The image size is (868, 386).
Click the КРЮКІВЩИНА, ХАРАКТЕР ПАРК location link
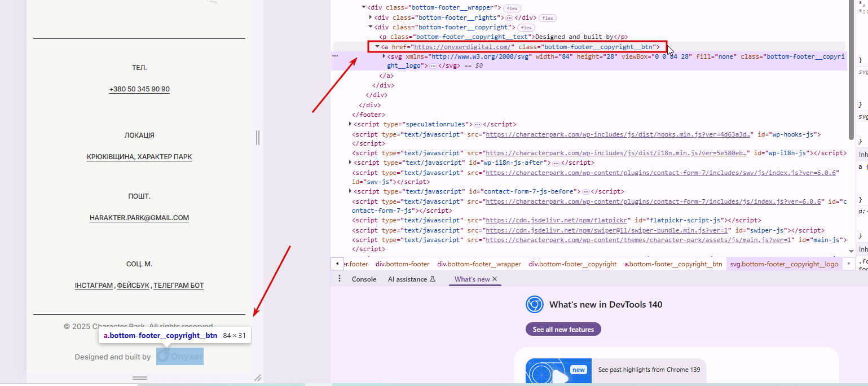pyautogui.click(x=139, y=157)
